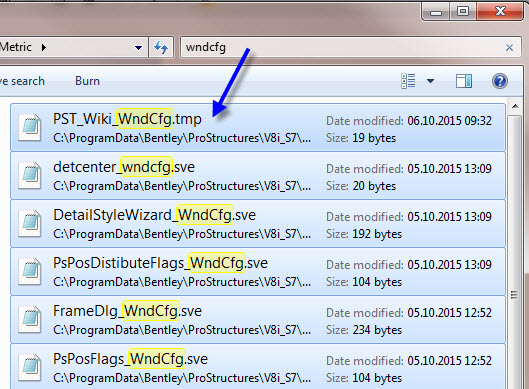Click the scrollbar up arrow
529x389 pixels.
(x=515, y=107)
